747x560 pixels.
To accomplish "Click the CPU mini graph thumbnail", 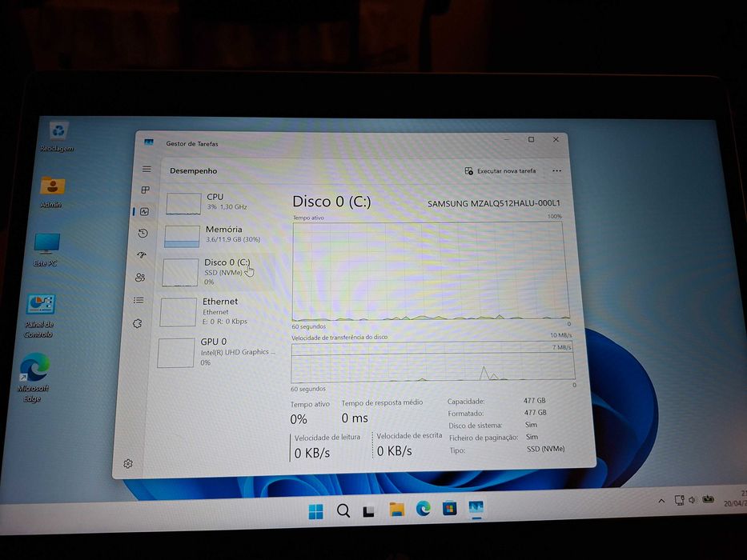I will tap(183, 204).
